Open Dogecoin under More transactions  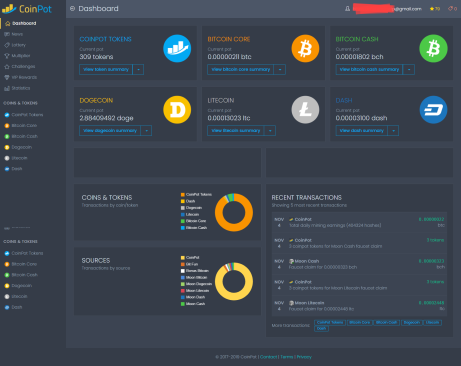[412, 322]
